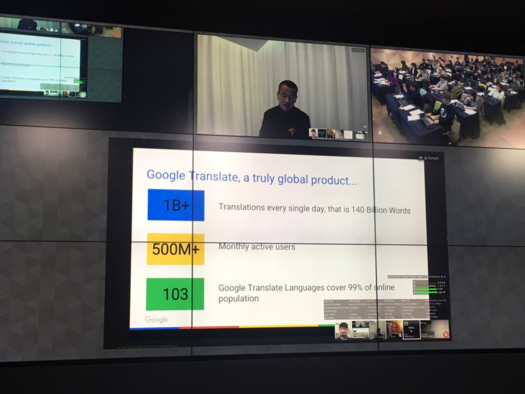Click the yellow 500M+ statistic box
The image size is (525, 394).
175,249
